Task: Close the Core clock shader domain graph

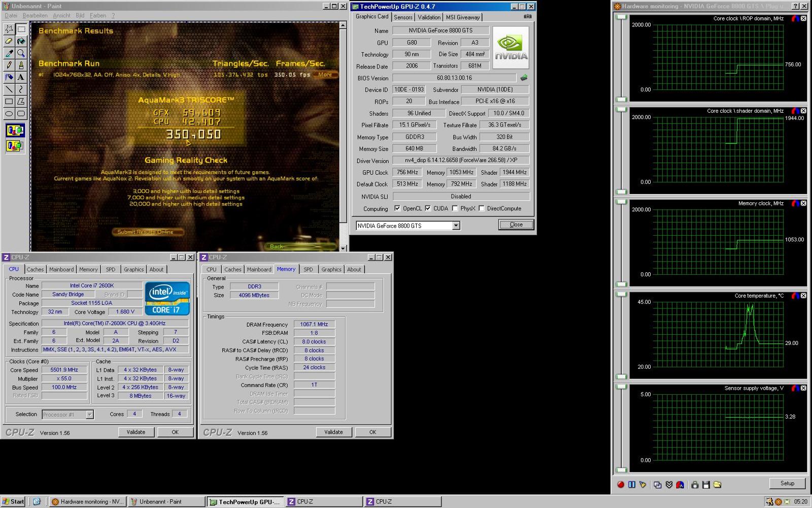Action: 803,111
